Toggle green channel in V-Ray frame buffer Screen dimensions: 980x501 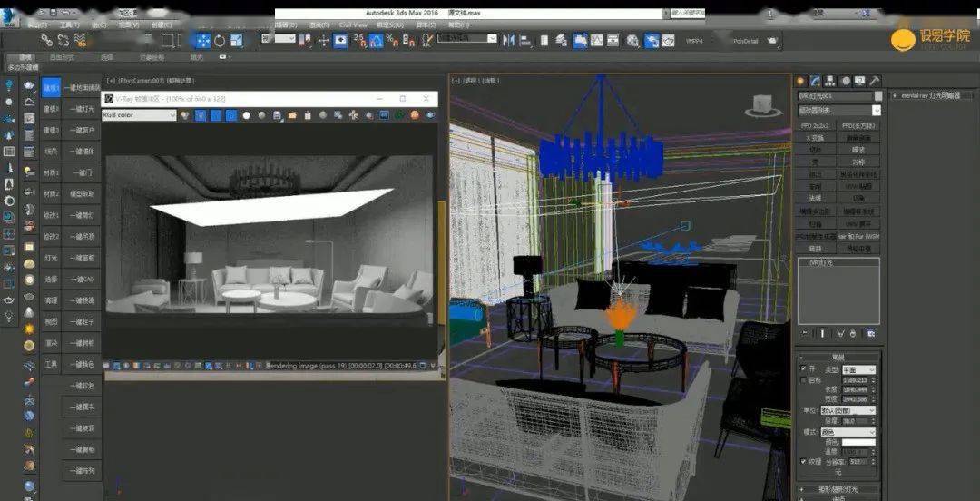point(216,115)
